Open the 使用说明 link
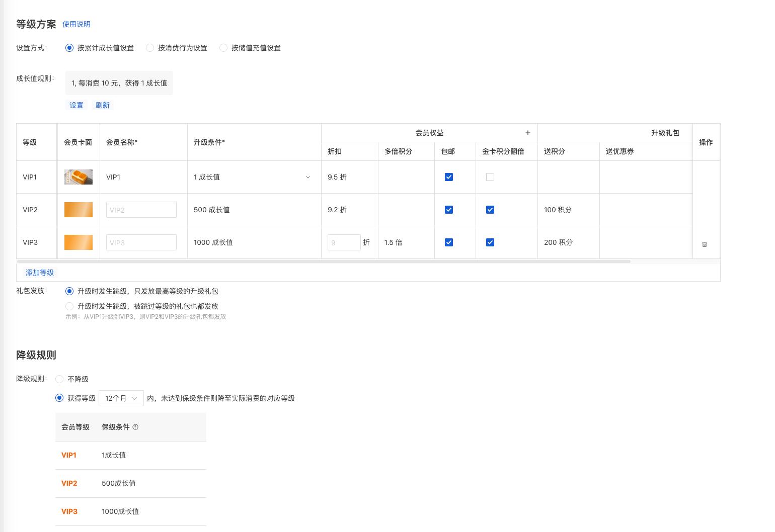 [x=76, y=24]
